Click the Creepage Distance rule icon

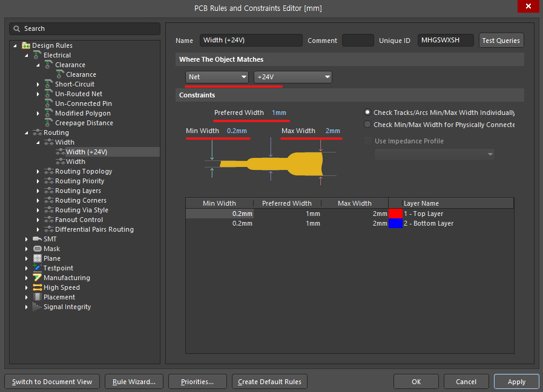[x=49, y=123]
